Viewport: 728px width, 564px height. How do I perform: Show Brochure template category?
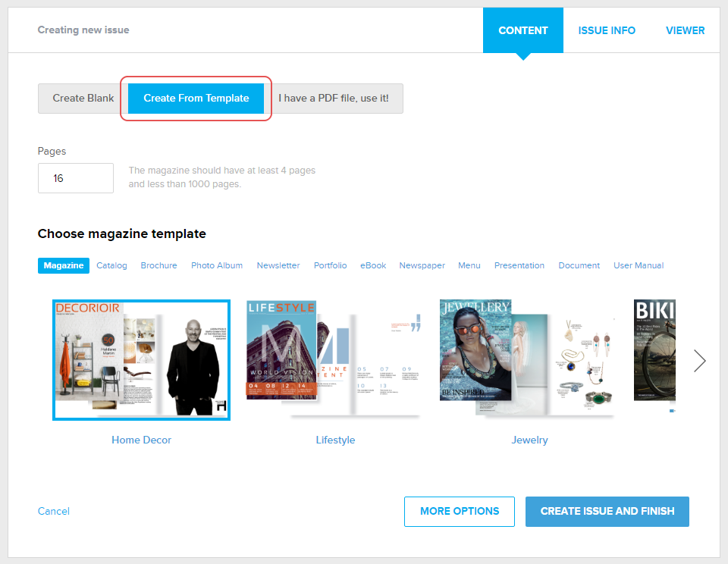[x=158, y=265]
